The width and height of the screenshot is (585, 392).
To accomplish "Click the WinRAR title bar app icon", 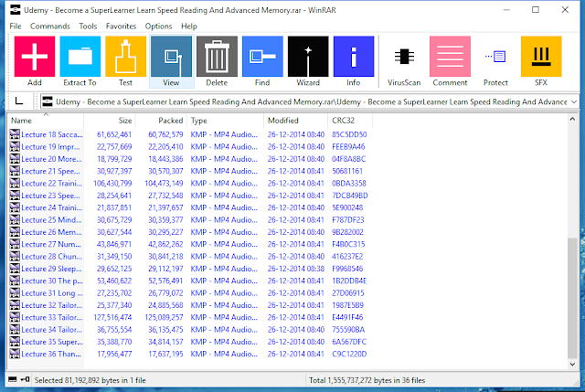I will (15, 10).
